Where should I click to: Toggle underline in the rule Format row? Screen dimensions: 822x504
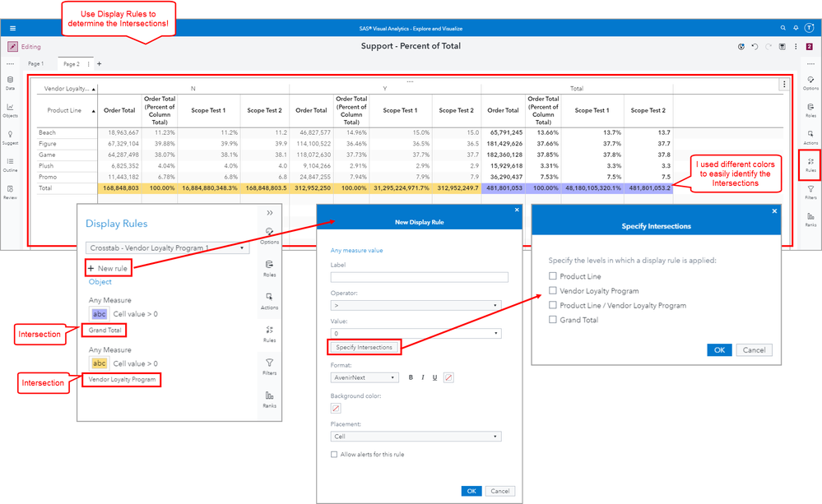pyautogui.click(x=434, y=377)
